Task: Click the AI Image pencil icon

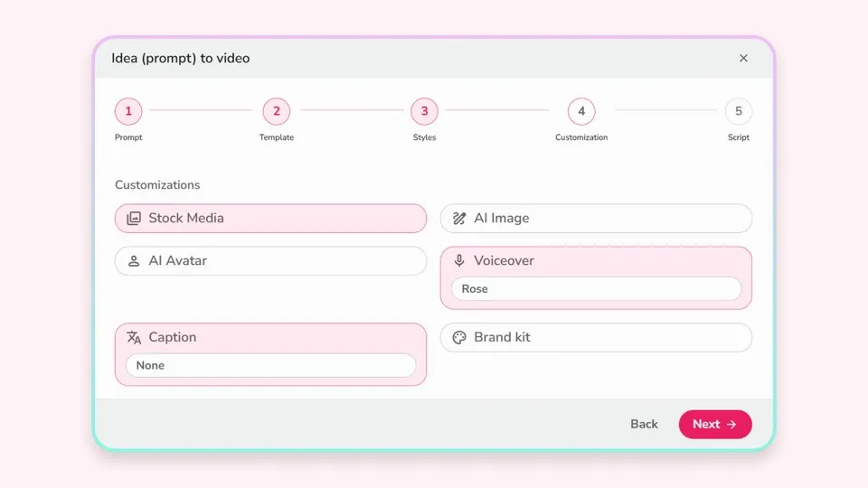Action: pos(459,218)
